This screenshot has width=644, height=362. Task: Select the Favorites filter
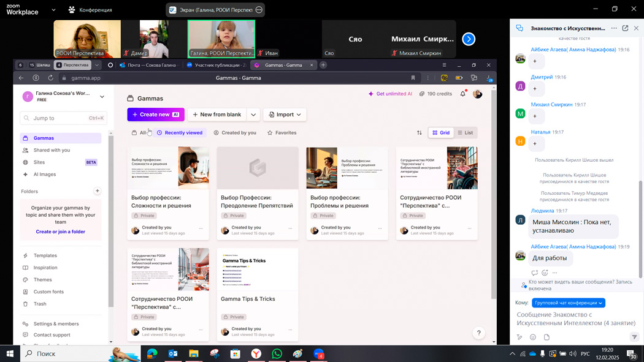(282, 133)
